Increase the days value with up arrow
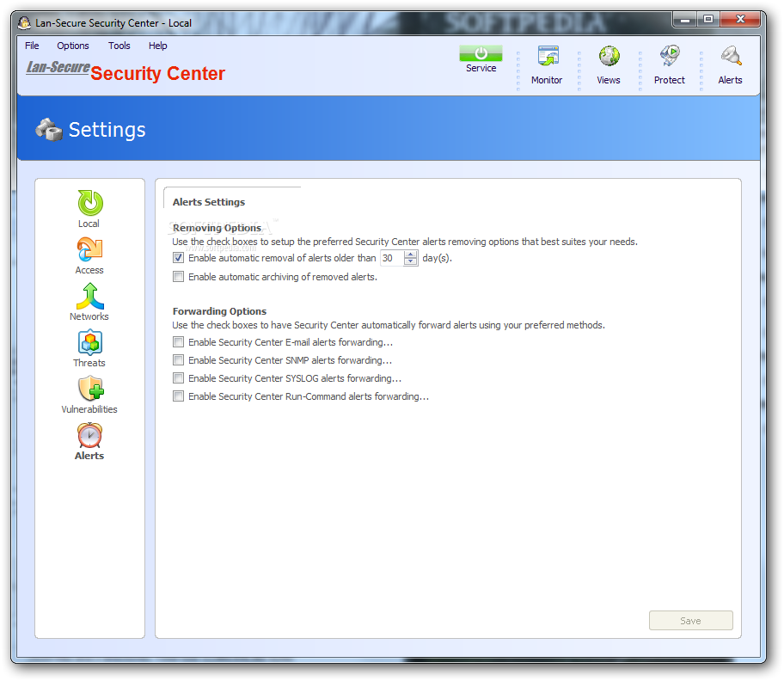 coord(411,255)
